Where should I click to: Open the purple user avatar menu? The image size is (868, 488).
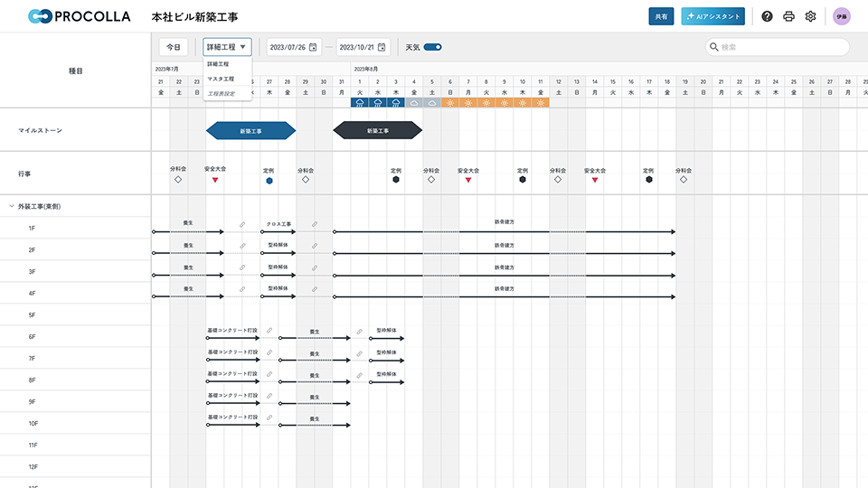[x=842, y=16]
